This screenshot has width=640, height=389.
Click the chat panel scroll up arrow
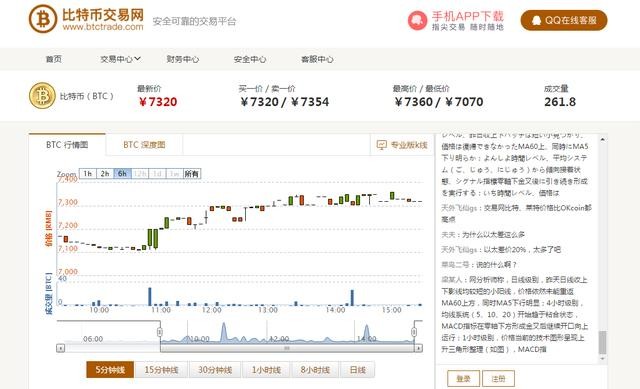(x=602, y=139)
